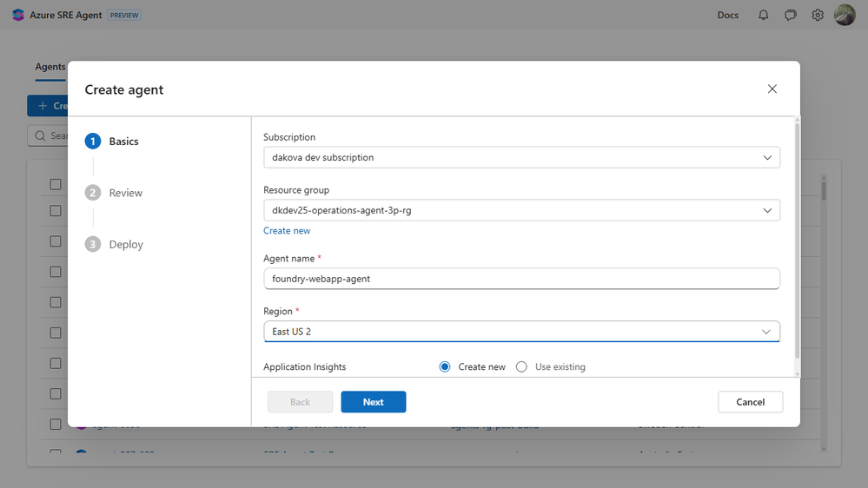The image size is (868, 488).
Task: Close the Create agent dialog
Action: [772, 89]
